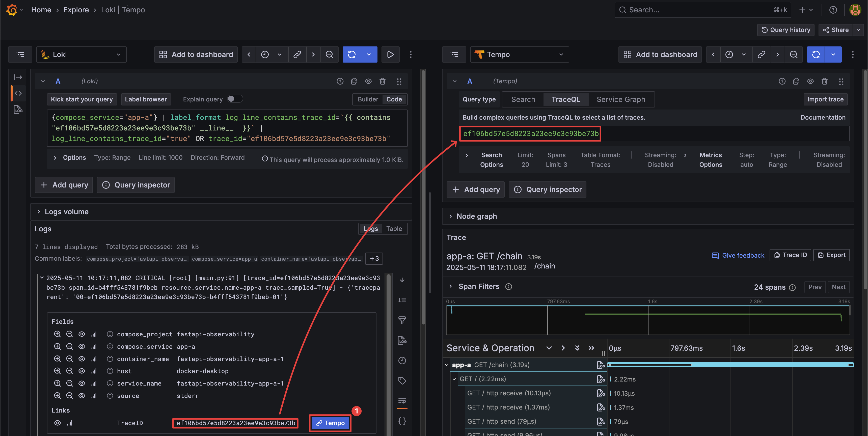Expand the Logs volume section
This screenshot has height=436, width=868.
click(x=66, y=212)
